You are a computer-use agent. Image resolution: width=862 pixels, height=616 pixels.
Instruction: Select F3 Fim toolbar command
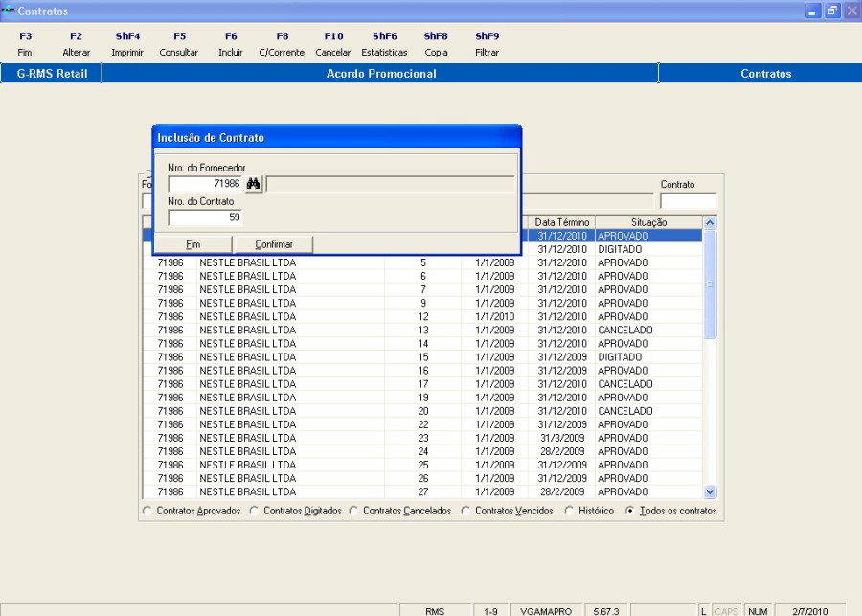[x=25, y=44]
